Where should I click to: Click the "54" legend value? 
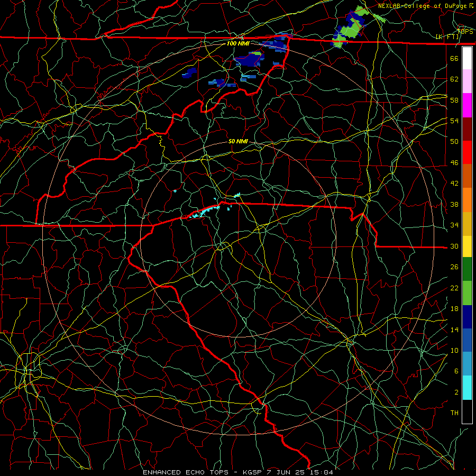point(454,121)
